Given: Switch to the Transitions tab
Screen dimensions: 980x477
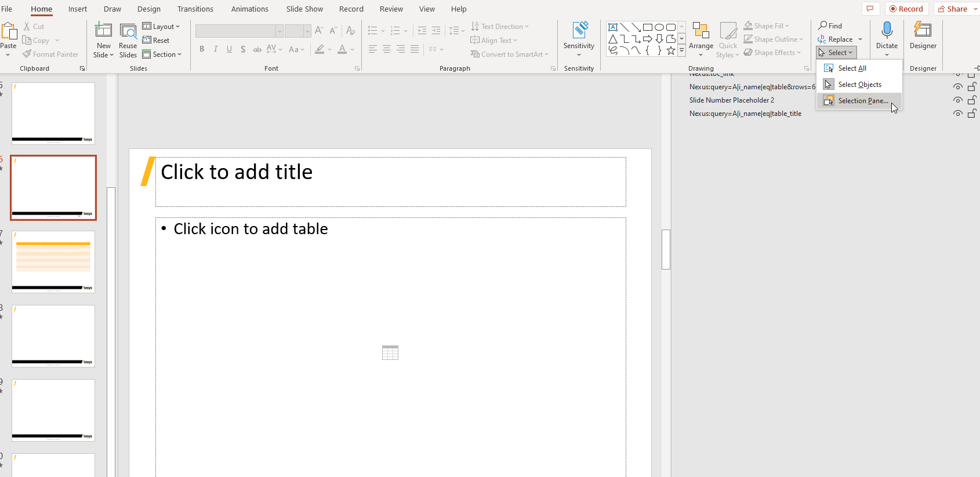Looking at the screenshot, I should pyautogui.click(x=195, y=9).
